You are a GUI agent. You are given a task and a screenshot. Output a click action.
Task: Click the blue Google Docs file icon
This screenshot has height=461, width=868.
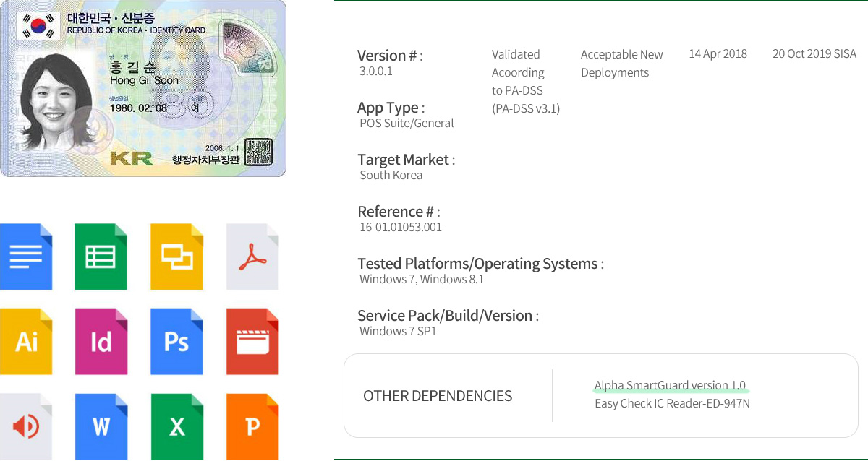pyautogui.click(x=26, y=257)
